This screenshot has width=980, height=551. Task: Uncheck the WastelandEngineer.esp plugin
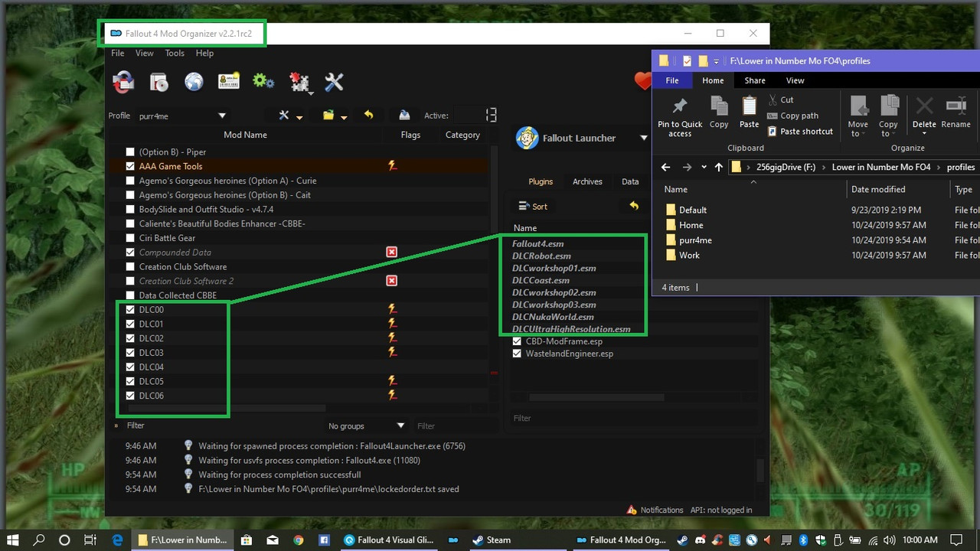pyautogui.click(x=517, y=354)
